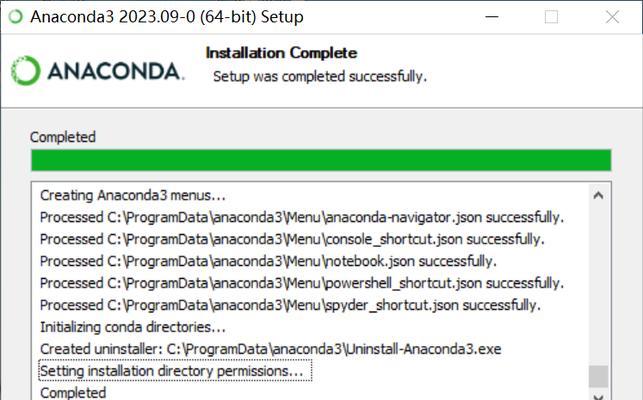Select the final 'Completed' log entry
Viewport: 643px width, 400px height.
(x=73, y=393)
